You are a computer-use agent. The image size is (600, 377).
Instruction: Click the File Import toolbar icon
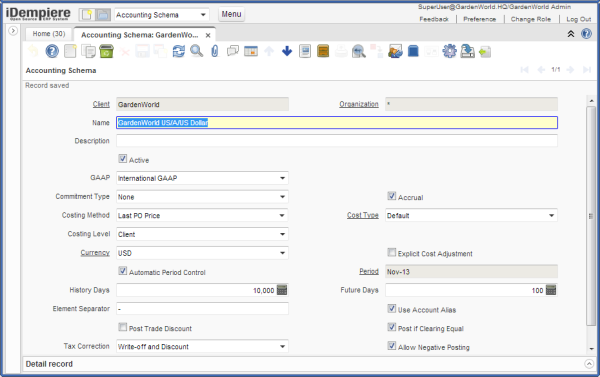[485, 52]
